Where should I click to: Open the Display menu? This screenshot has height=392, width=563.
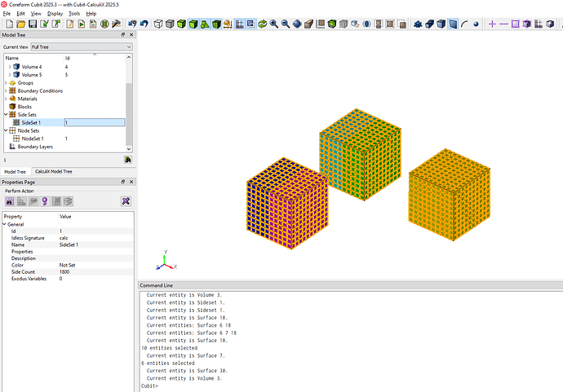(55, 14)
